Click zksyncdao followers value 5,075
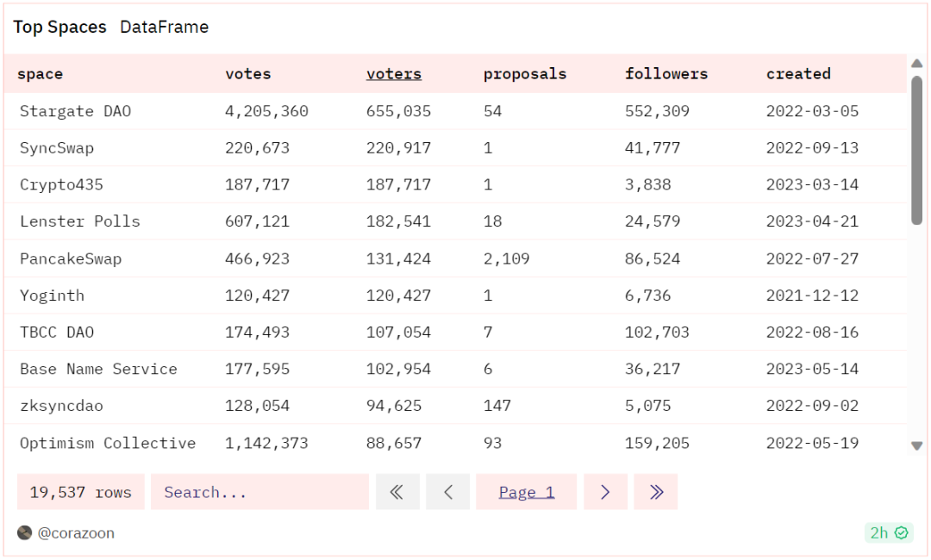931x560 pixels. pos(647,406)
